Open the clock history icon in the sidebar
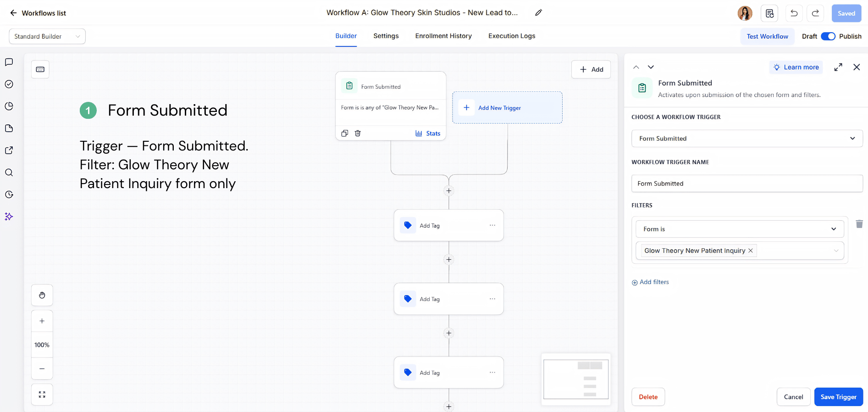This screenshot has height=412, width=868. (x=9, y=195)
